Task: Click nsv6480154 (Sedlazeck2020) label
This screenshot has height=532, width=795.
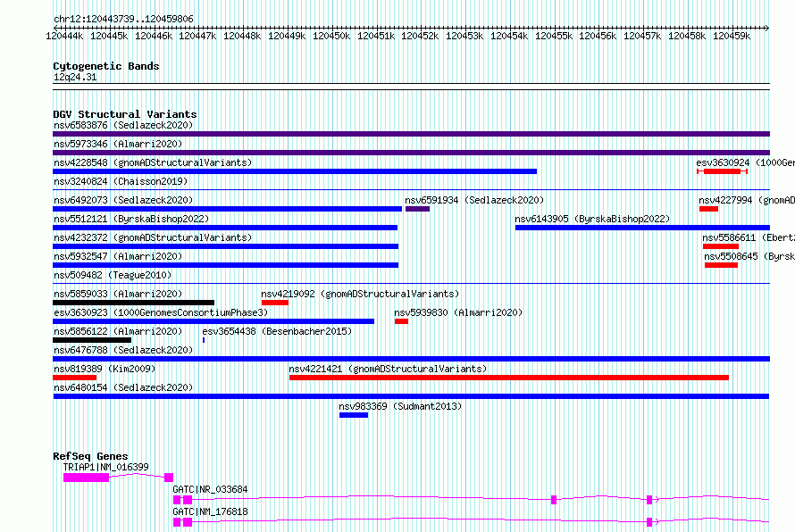Action: 123,387
